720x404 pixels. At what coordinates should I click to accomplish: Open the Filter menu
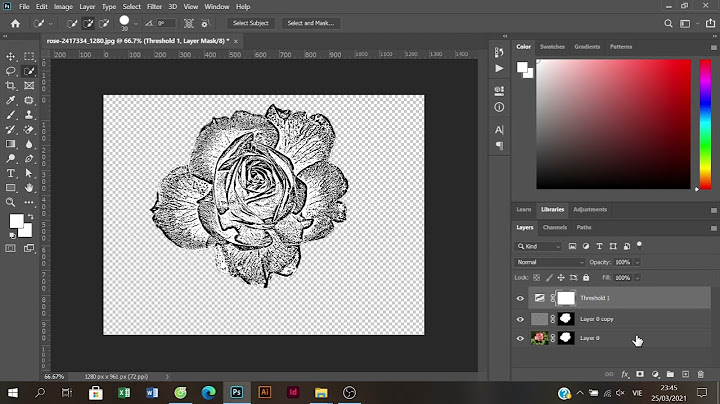[x=154, y=7]
